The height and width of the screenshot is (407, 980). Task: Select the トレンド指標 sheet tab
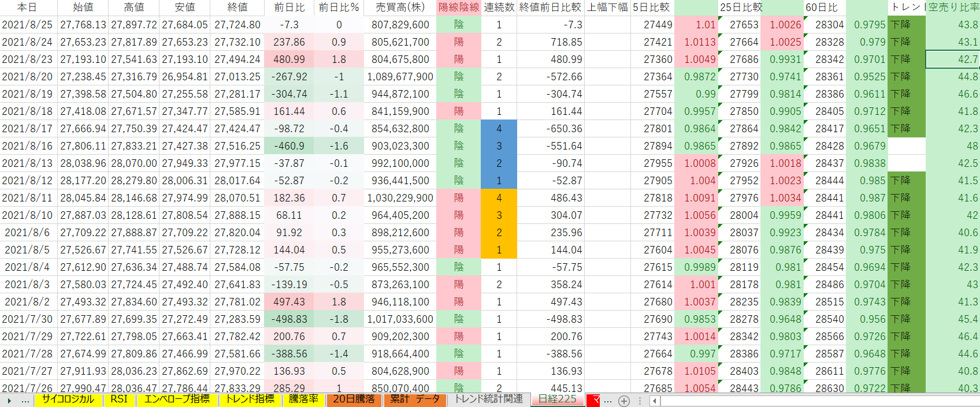[x=250, y=399]
